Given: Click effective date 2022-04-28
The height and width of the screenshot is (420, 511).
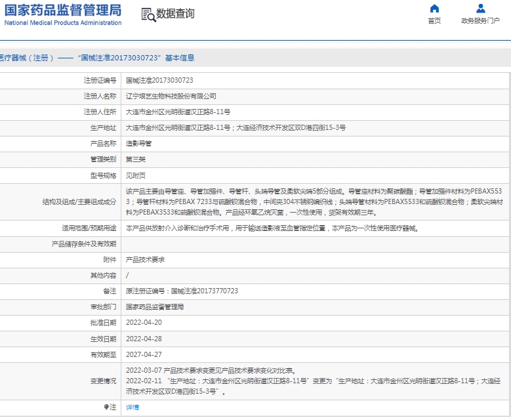Looking at the screenshot, I should click(x=144, y=339).
